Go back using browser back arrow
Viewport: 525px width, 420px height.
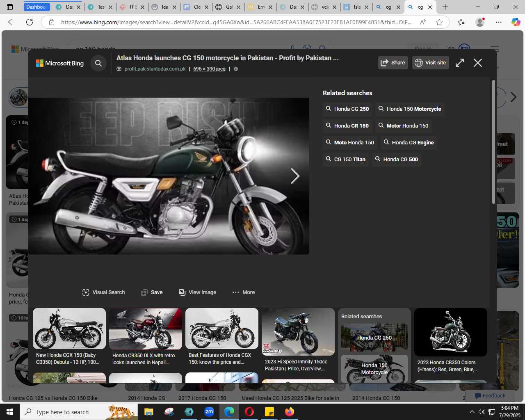[x=11, y=22]
